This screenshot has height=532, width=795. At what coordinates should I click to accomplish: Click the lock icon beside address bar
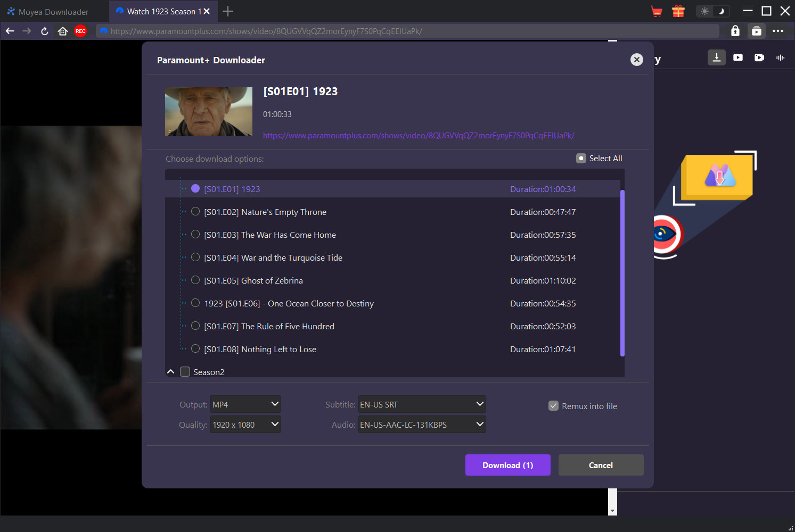(735, 31)
